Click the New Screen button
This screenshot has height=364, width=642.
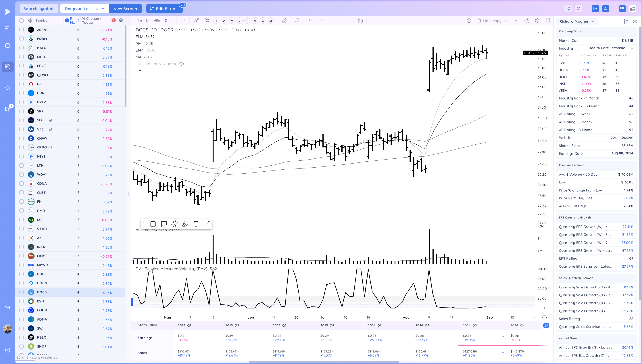[x=125, y=8]
